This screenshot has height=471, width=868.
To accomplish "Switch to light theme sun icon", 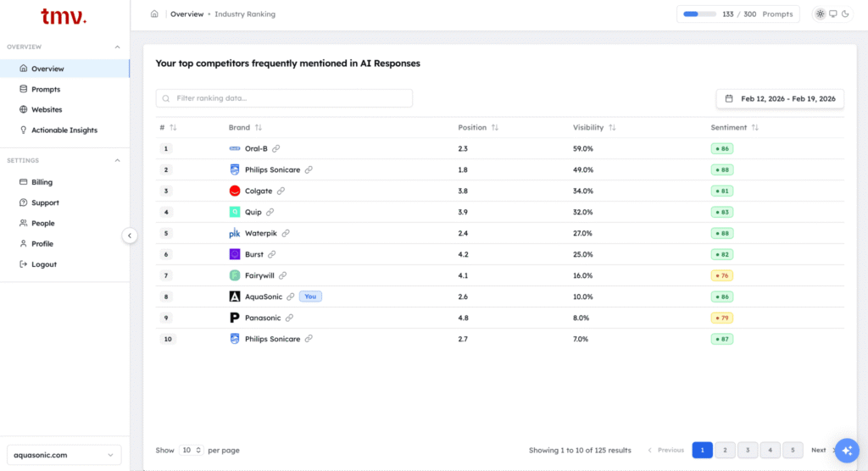I will point(821,14).
